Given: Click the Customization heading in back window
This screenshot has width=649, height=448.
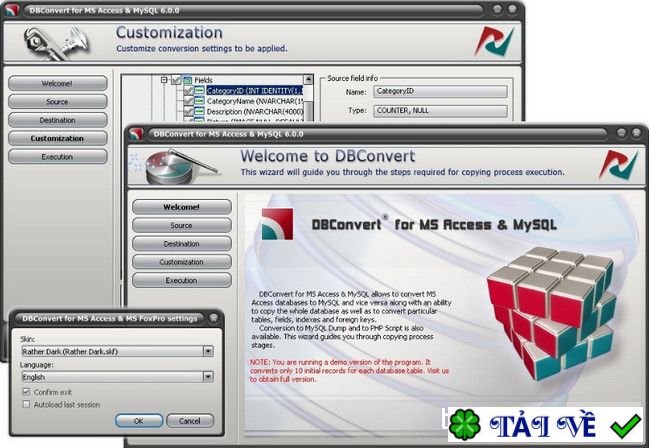Looking at the screenshot, I should coord(169,32).
